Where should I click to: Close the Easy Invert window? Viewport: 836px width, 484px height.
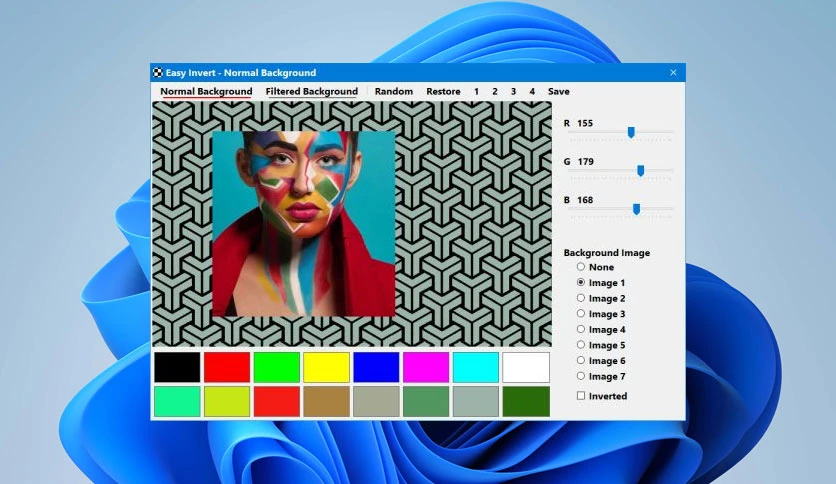673,72
